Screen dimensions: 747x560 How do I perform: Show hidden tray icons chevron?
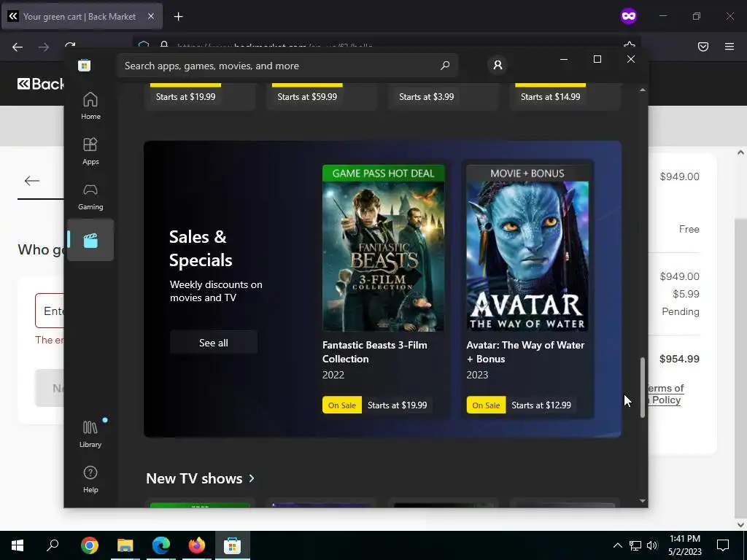tap(617, 545)
